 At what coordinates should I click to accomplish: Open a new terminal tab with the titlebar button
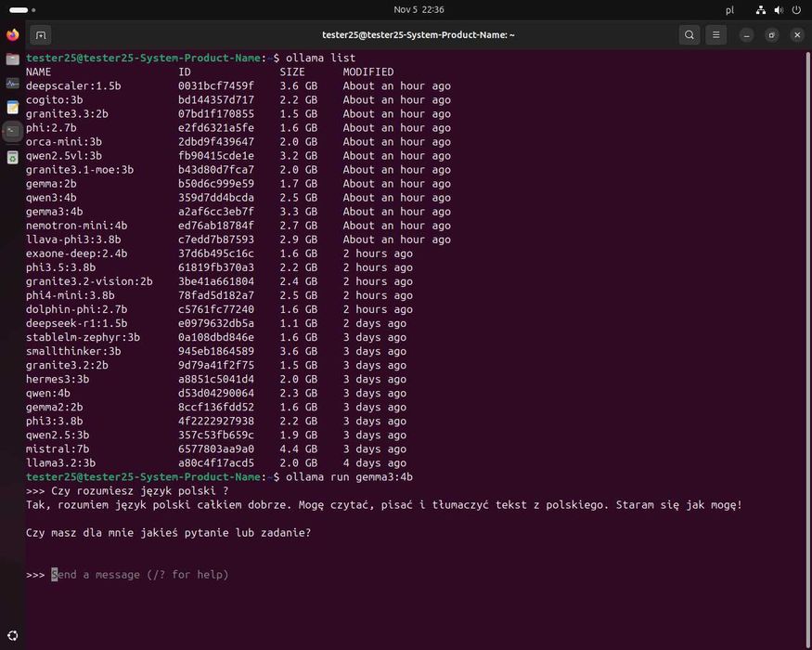(x=41, y=35)
